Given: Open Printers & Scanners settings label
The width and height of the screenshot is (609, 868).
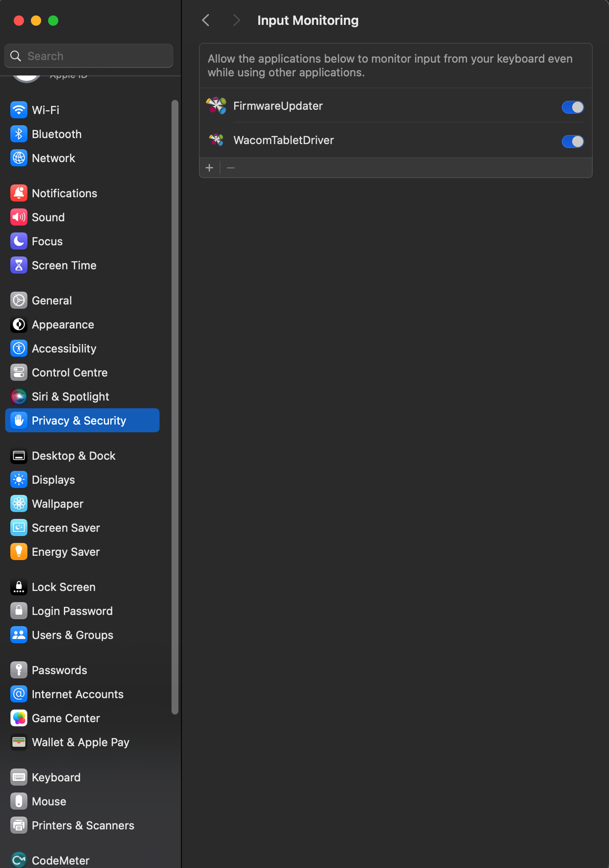Looking at the screenshot, I should (83, 826).
